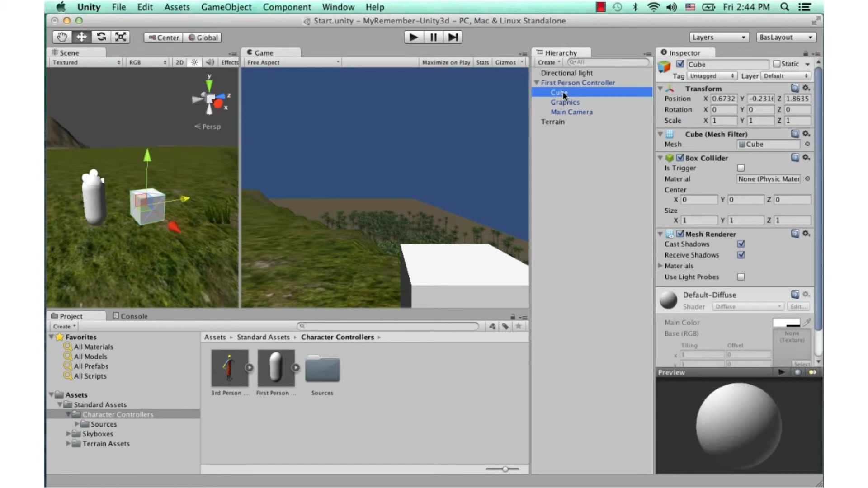Open Box Collider gear menu
The height and width of the screenshot is (488, 868).
click(806, 157)
